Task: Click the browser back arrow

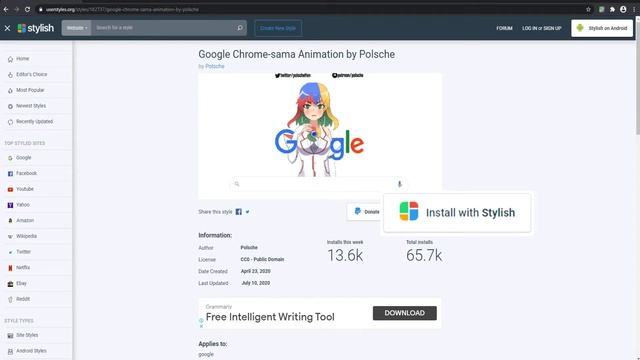Action: (6, 9)
